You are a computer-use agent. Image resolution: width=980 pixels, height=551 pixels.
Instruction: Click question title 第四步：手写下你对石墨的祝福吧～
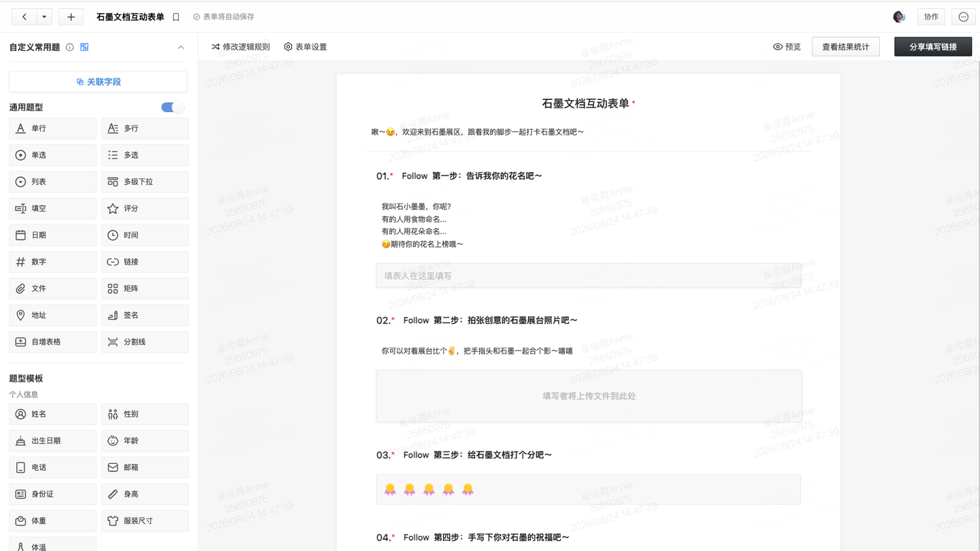click(x=502, y=537)
